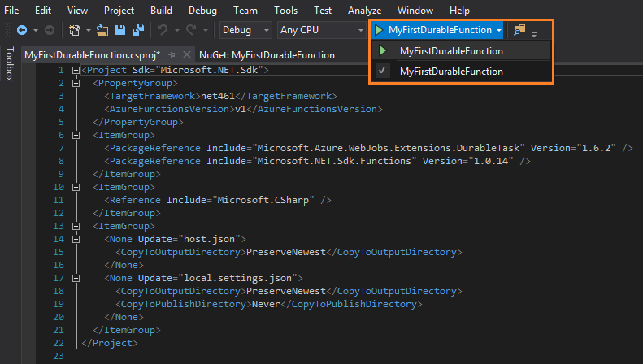Click the Find in Files toolbar icon

[519, 30]
